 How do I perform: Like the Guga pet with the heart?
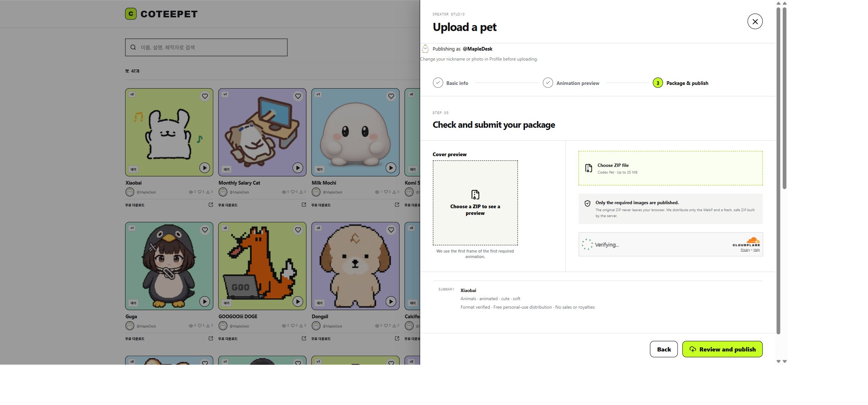[x=205, y=230]
